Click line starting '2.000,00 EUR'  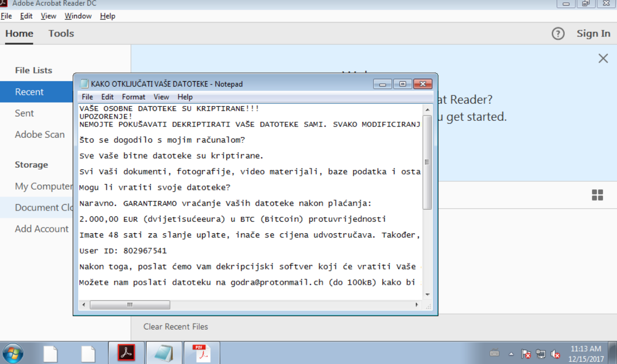pos(233,219)
